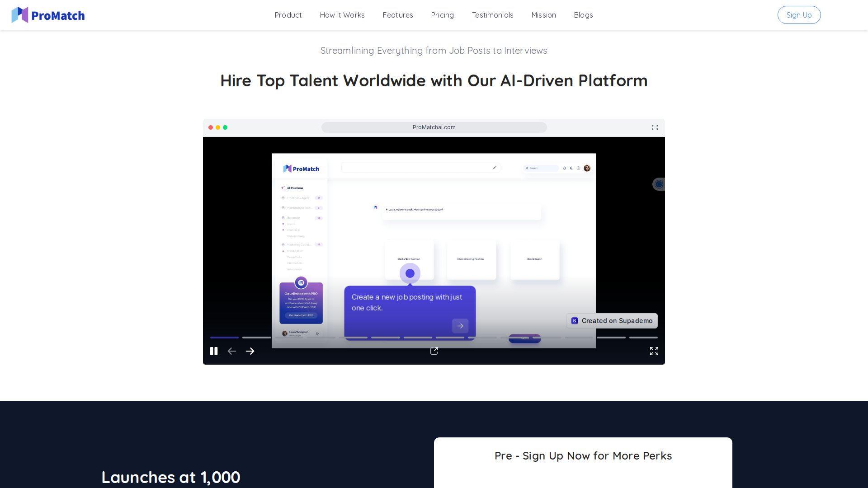868x488 pixels.
Task: Click the Created on Supademo badge
Action: click(612, 321)
